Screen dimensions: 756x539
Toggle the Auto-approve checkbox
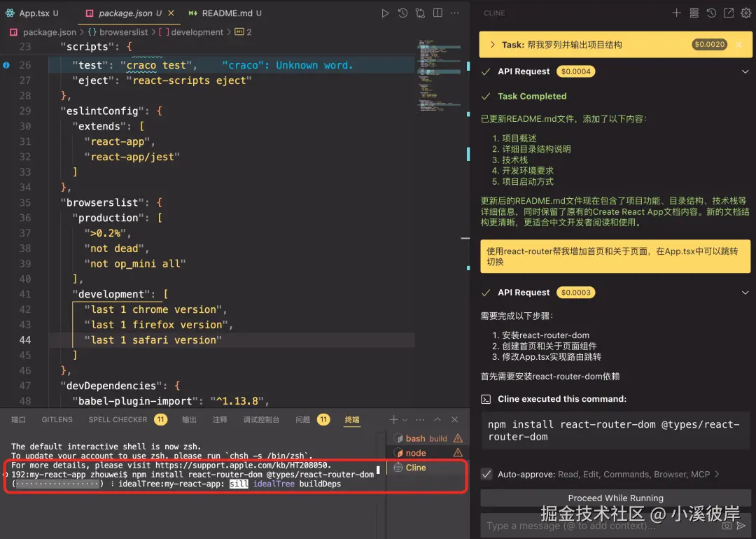tap(486, 474)
